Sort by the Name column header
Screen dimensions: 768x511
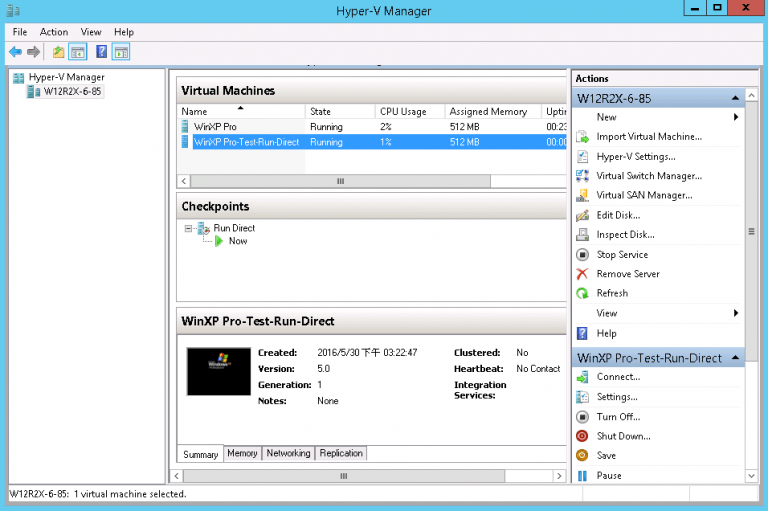click(241, 111)
